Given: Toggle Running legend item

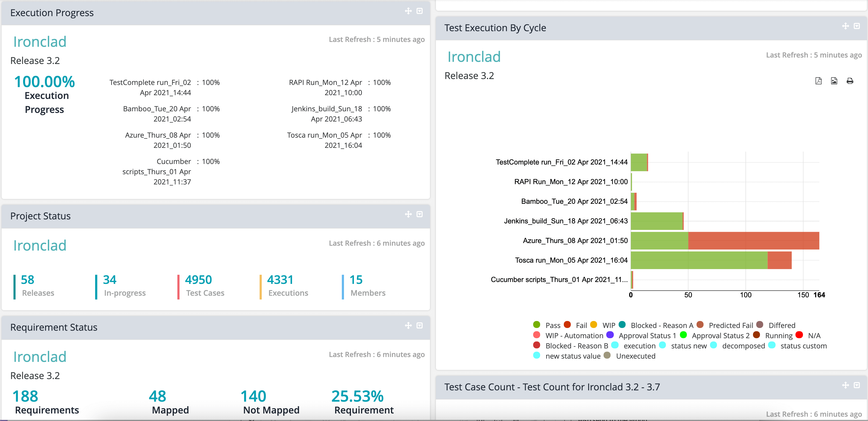Looking at the screenshot, I should (773, 336).
